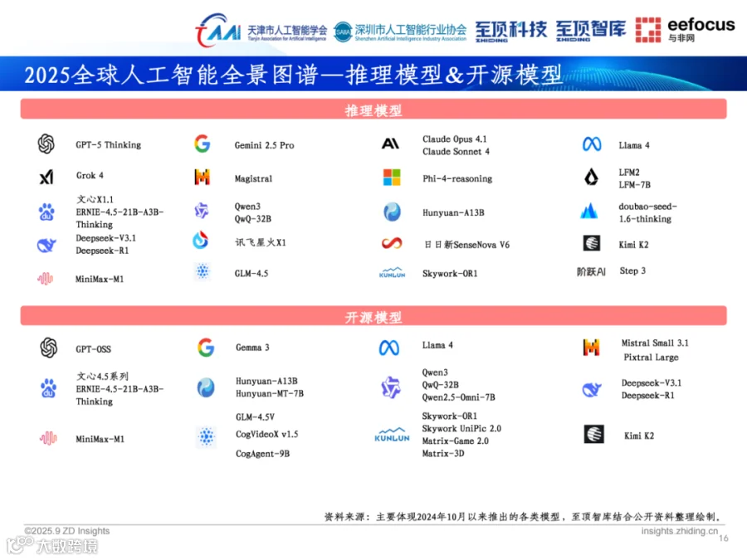Click the Deepseek whale logo in the 开源模型 section
This screenshot has width=747, height=560.
(592, 389)
